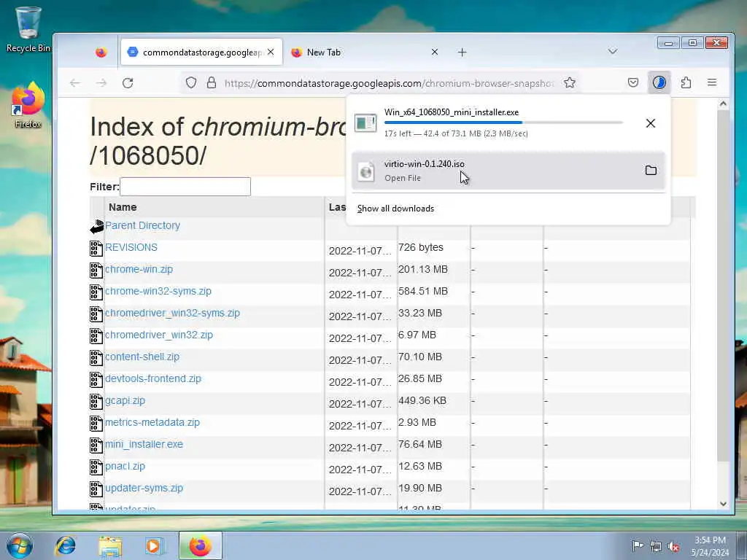Switch to the New Tab tab
Viewport: 747px width, 560px height.
point(366,52)
